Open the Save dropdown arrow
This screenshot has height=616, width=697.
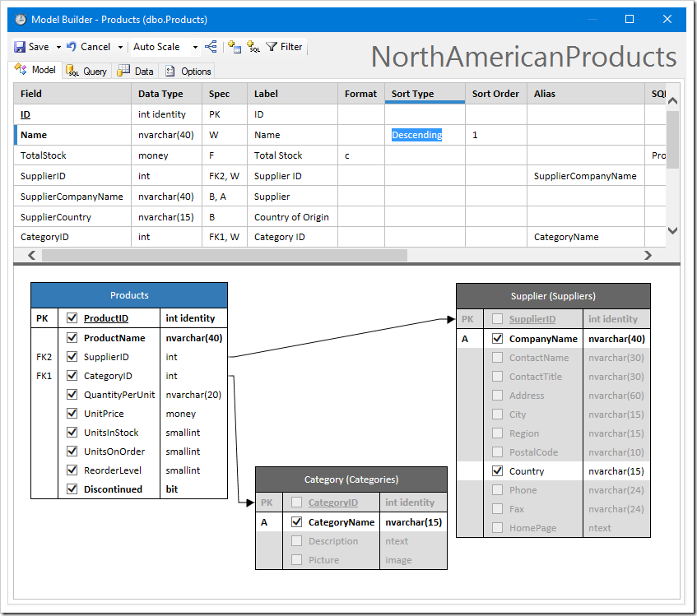pyautogui.click(x=58, y=48)
